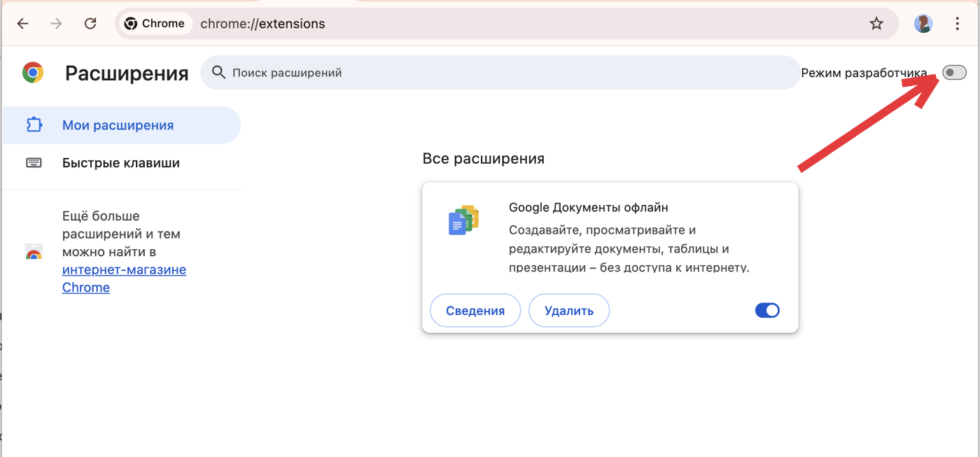The image size is (980, 457).
Task: Disable the Google Документы офлайн extension toggle
Action: coord(767,310)
